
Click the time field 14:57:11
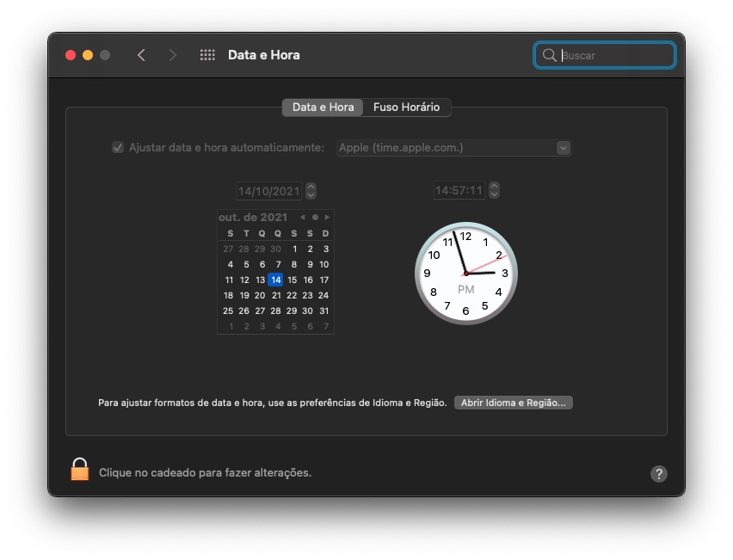click(459, 191)
